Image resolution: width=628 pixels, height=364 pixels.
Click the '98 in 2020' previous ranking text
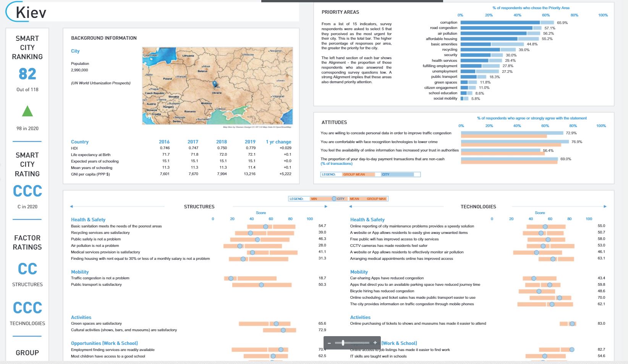tap(28, 129)
